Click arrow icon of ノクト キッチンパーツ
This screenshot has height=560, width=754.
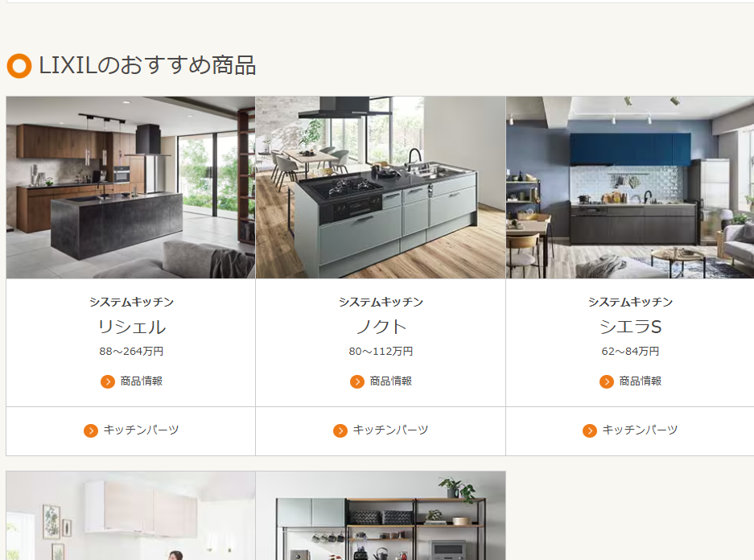pyautogui.click(x=340, y=430)
